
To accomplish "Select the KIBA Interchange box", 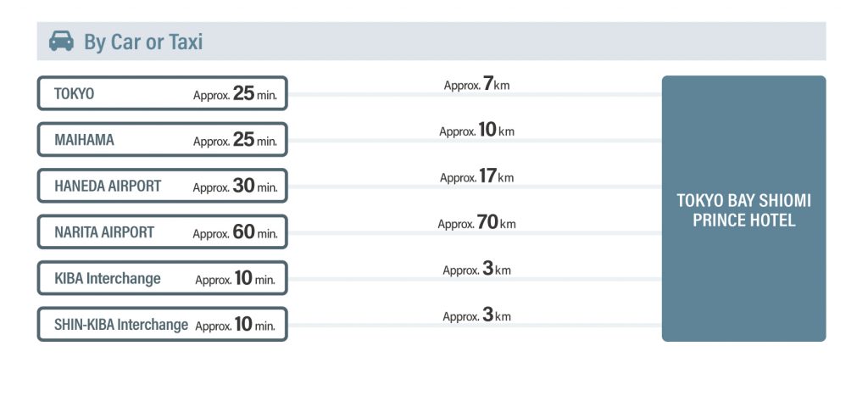I will pos(162,277).
